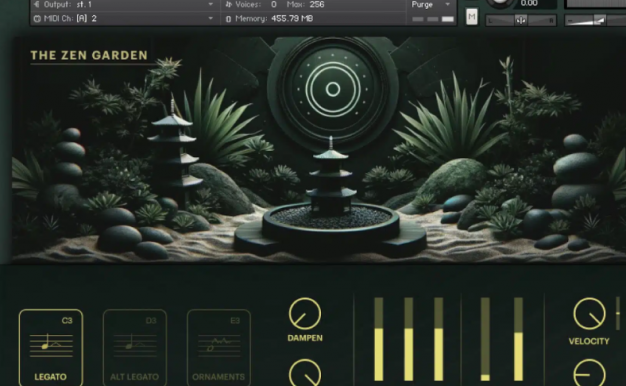The width and height of the screenshot is (626, 386).
Task: Open the Purge dropdown menu
Action: [431, 5]
